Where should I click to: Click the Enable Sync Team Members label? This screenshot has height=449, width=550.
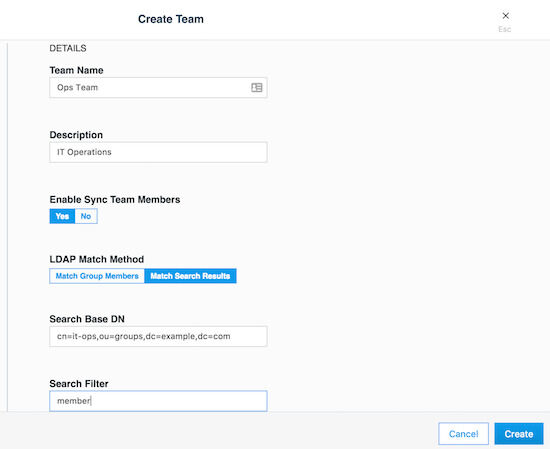tap(115, 200)
